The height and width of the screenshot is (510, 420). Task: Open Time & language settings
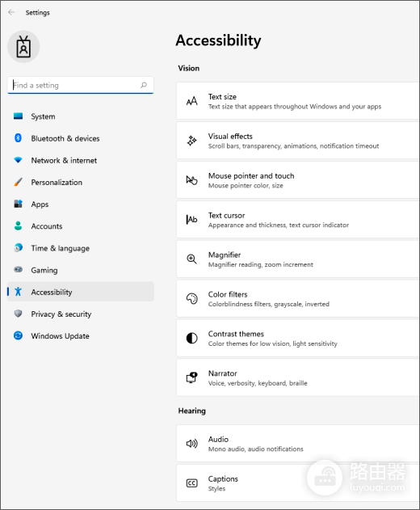click(x=80, y=248)
